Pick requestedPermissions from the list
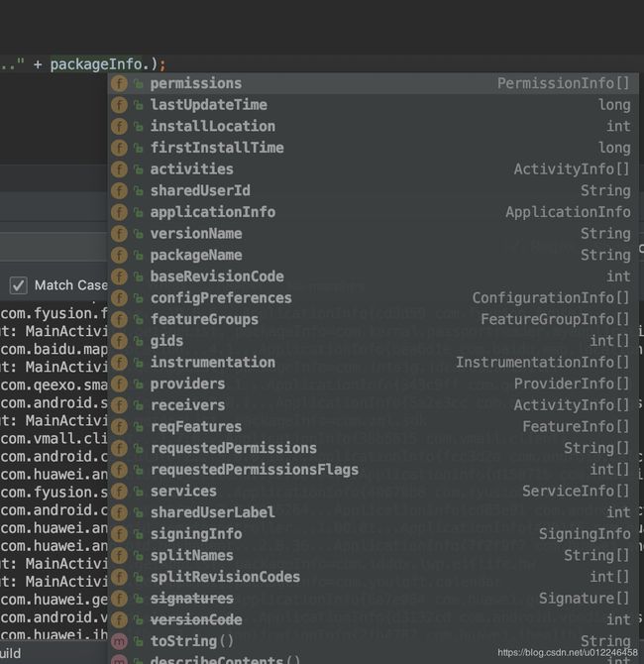Viewport: 644px width, 664px height. [x=373, y=448]
